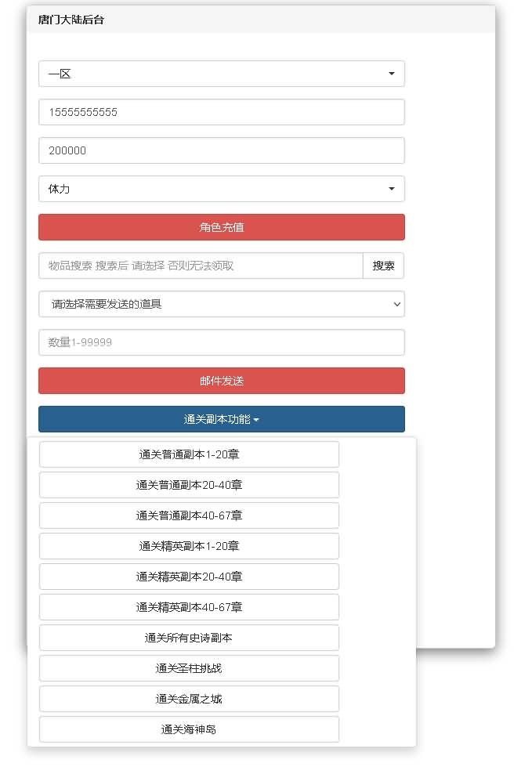532x774 pixels.
Task: Click 通关海神岛 option
Action: pos(188,729)
